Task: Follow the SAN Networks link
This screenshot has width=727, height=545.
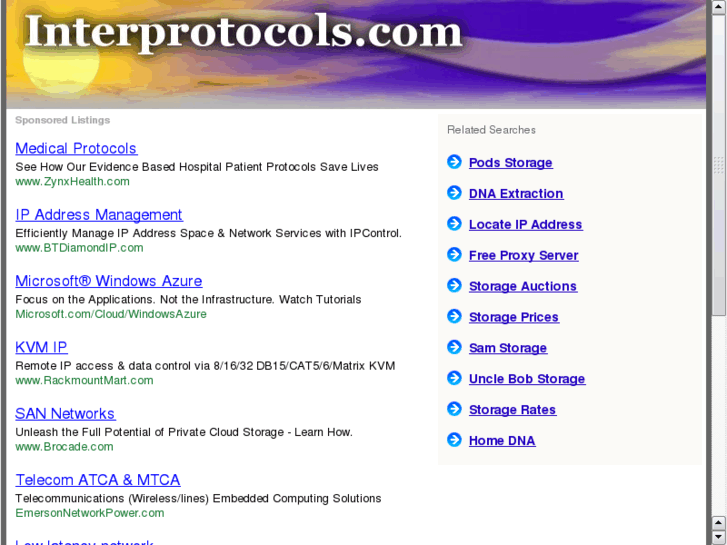Action: 65,414
